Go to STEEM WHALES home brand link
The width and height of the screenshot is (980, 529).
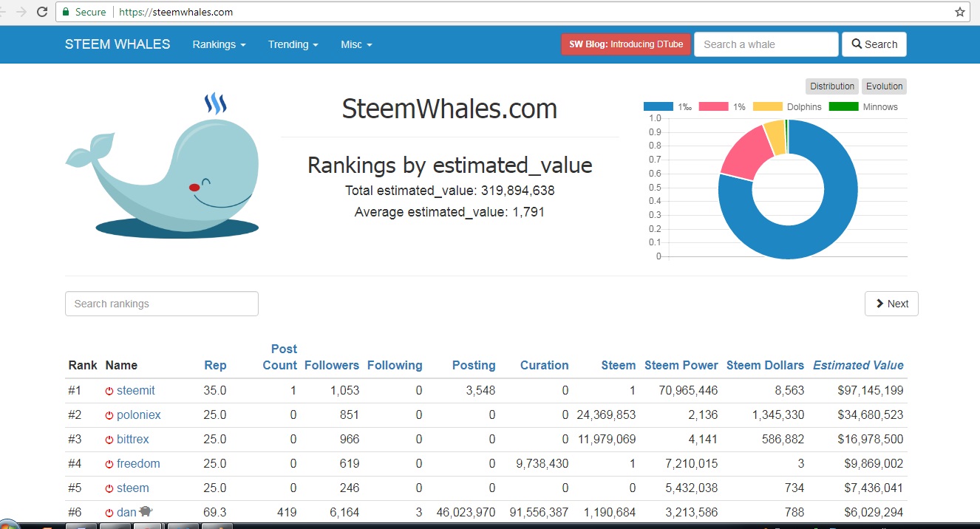pos(118,44)
